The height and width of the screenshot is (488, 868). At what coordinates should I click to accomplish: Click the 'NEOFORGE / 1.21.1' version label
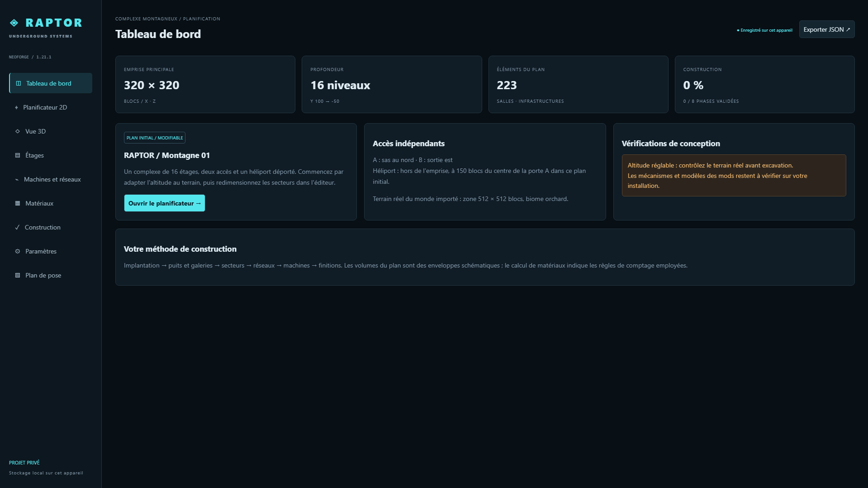[x=30, y=57]
